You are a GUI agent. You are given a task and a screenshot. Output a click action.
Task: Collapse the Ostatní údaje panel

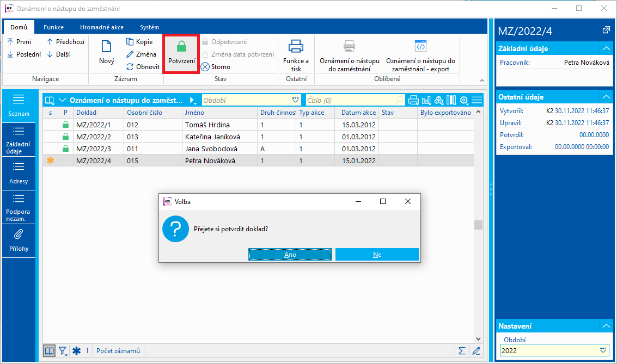(606, 97)
